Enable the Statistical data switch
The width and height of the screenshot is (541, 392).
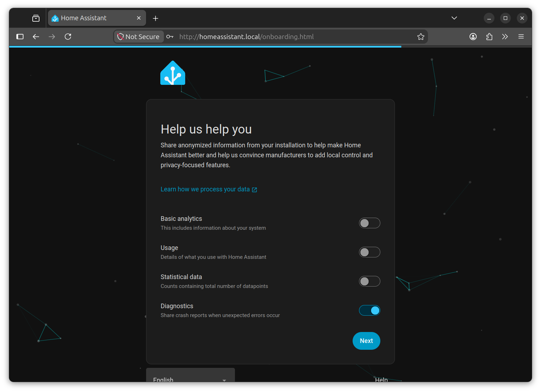(370, 281)
